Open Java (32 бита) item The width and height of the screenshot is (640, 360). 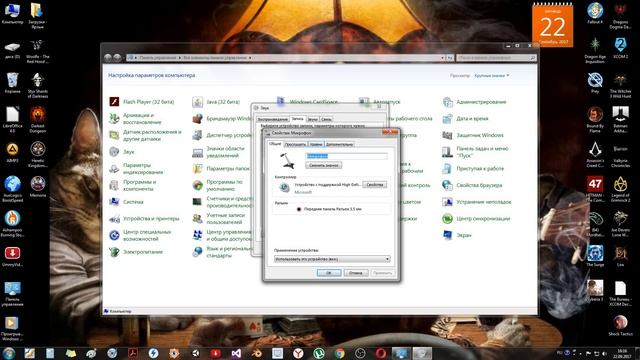tap(216, 102)
